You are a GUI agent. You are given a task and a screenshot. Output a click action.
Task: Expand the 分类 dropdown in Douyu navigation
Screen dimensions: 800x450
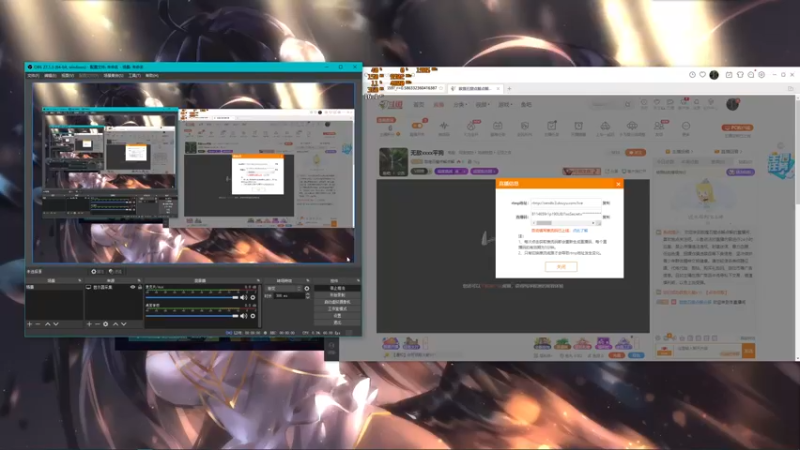tap(459, 105)
